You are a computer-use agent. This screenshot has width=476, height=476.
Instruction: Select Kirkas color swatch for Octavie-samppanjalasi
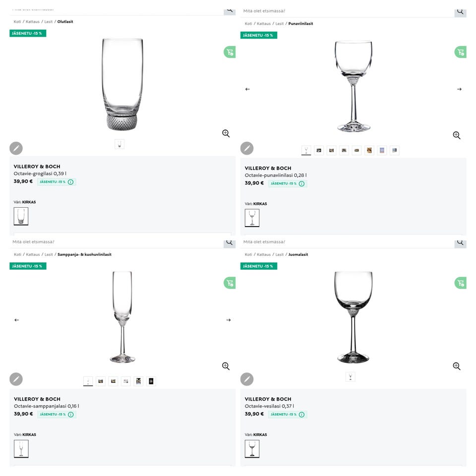point(21,449)
